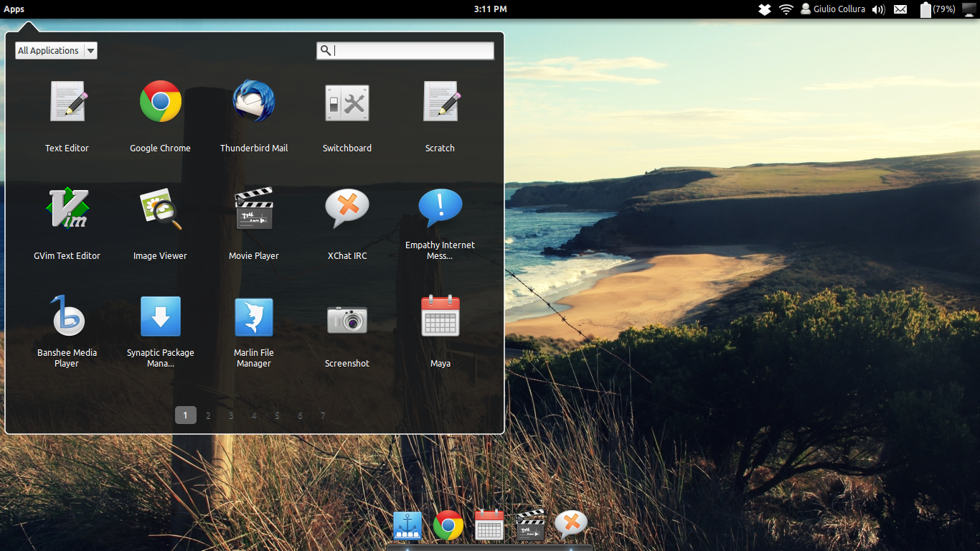The height and width of the screenshot is (551, 980).
Task: Launch Movie Player from the app grid
Action: pos(254,209)
